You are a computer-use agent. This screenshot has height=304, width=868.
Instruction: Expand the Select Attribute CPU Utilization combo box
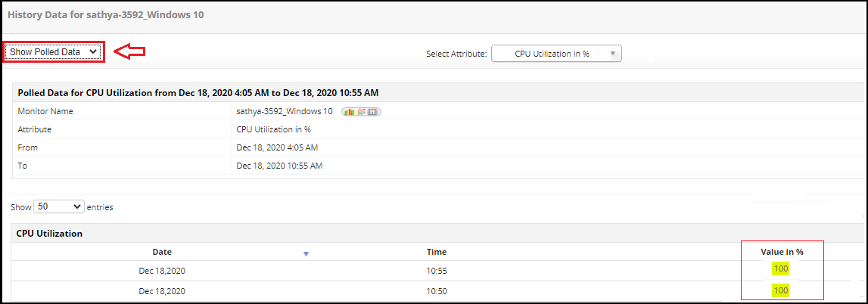(556, 54)
